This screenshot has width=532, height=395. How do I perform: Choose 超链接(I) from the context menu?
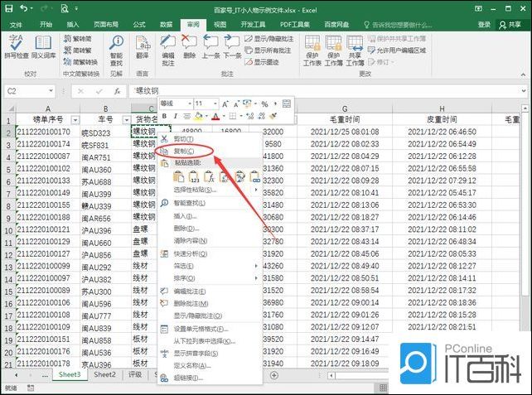[x=210, y=378]
